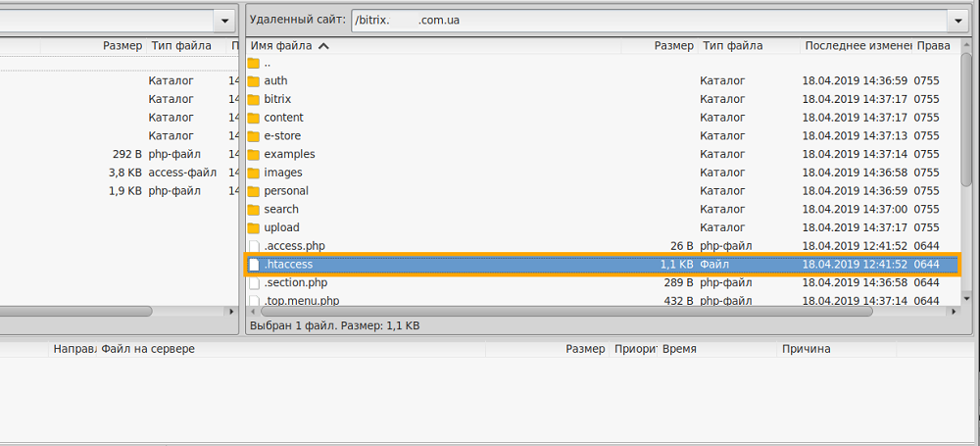Click the images folder icon
Image resolution: width=980 pixels, height=446 pixels.
coord(253,173)
